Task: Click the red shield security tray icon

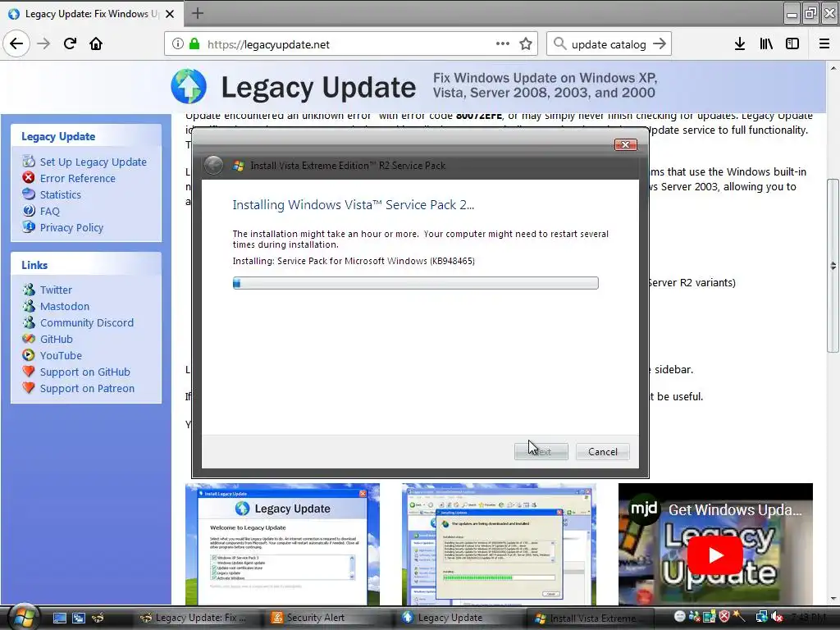Action: click(724, 617)
